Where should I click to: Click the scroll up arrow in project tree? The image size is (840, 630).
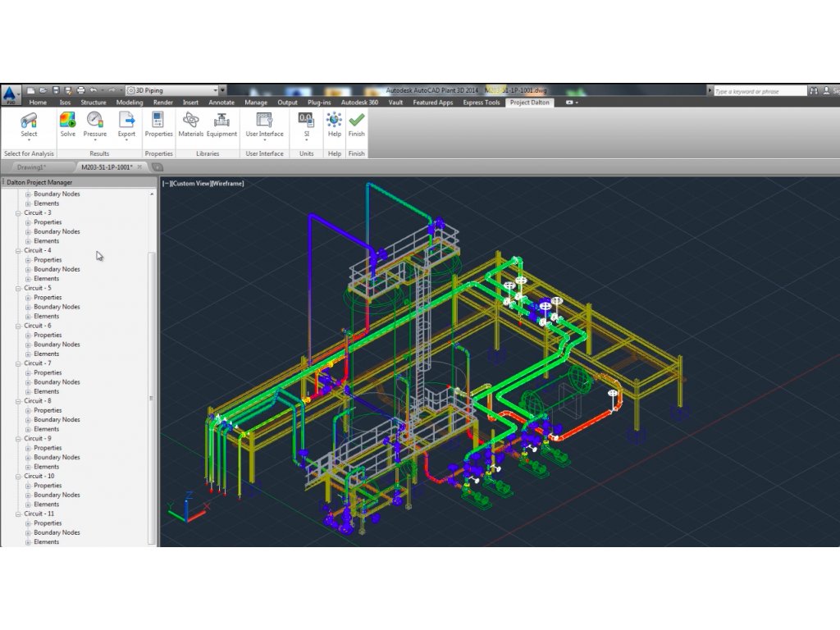click(152, 194)
